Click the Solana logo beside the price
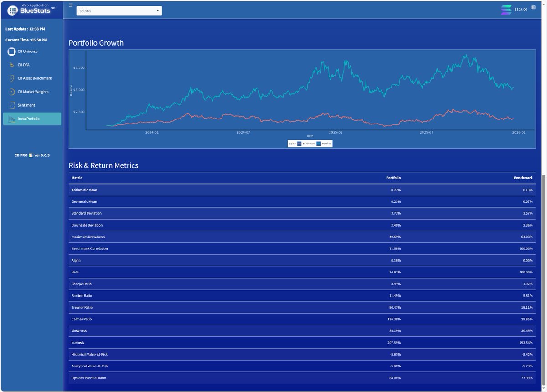The width and height of the screenshot is (547, 392). click(506, 10)
